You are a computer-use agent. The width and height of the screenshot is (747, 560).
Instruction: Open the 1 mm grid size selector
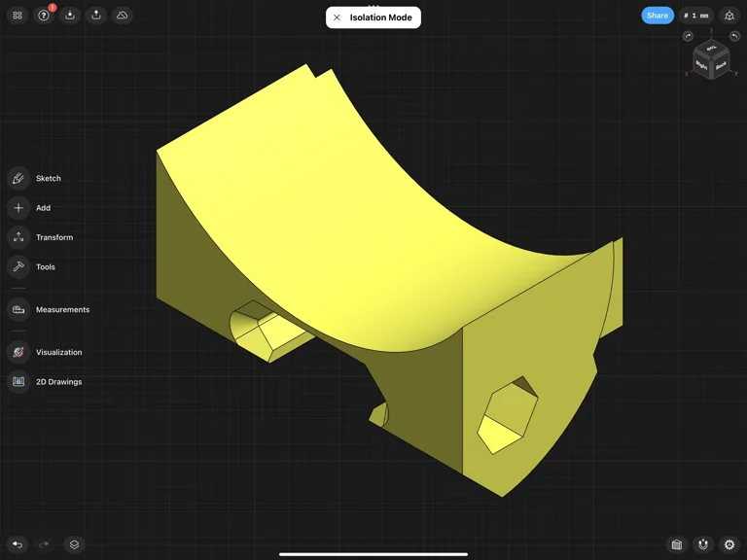(x=694, y=16)
